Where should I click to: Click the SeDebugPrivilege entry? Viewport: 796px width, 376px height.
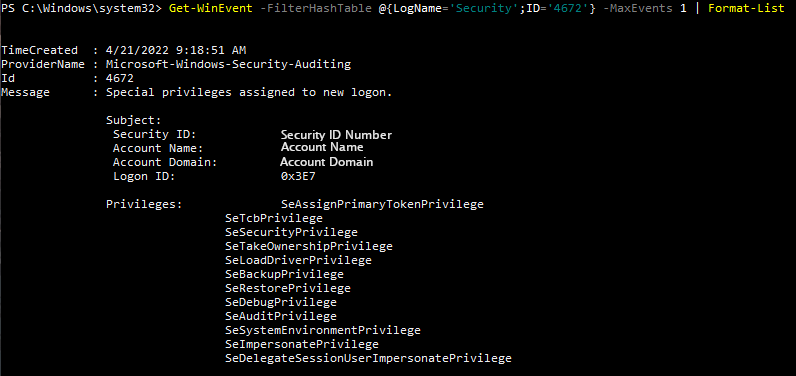(x=281, y=302)
